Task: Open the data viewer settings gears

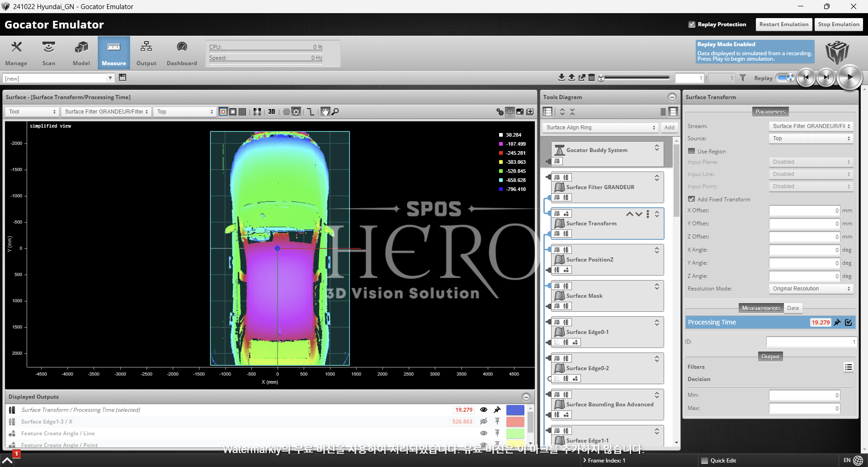Action: point(500,112)
